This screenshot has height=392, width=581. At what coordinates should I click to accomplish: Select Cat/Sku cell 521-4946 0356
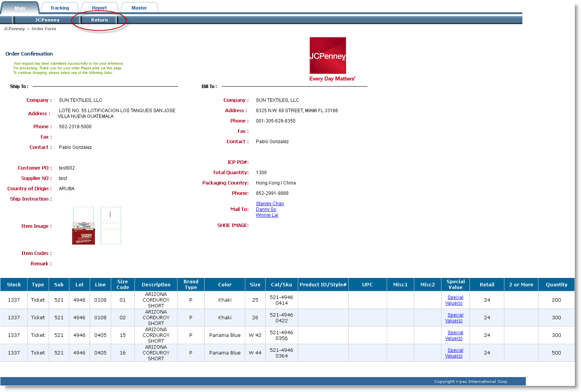(x=281, y=335)
